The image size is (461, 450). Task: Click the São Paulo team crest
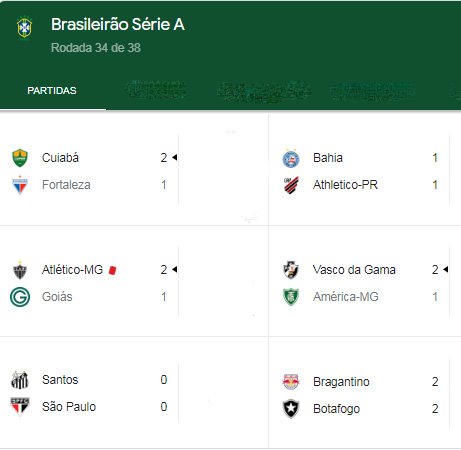coord(20,407)
